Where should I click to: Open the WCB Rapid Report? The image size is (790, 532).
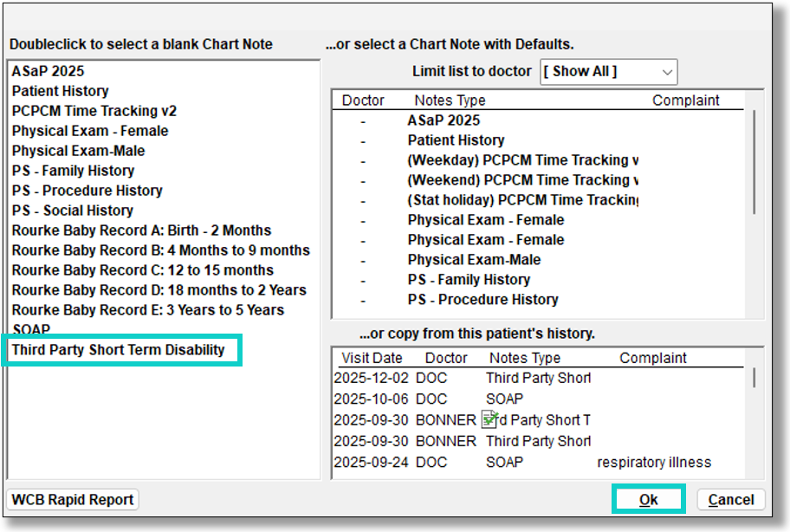(x=73, y=500)
